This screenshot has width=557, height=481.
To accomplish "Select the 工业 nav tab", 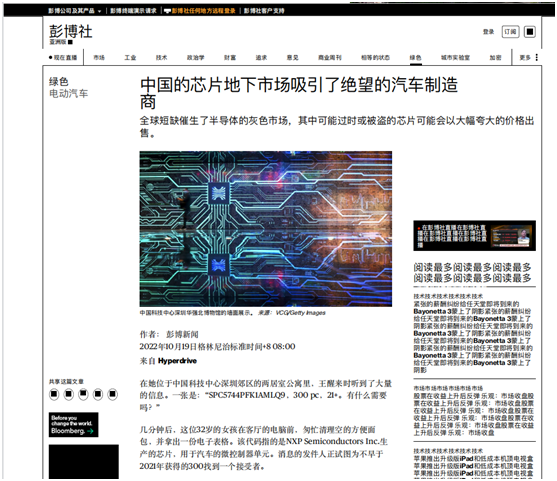I will 130,58.
